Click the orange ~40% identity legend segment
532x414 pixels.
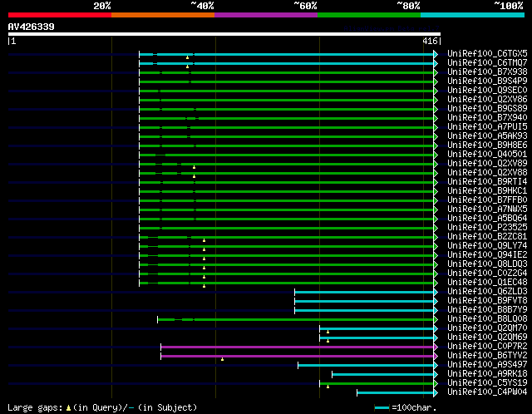163,15
